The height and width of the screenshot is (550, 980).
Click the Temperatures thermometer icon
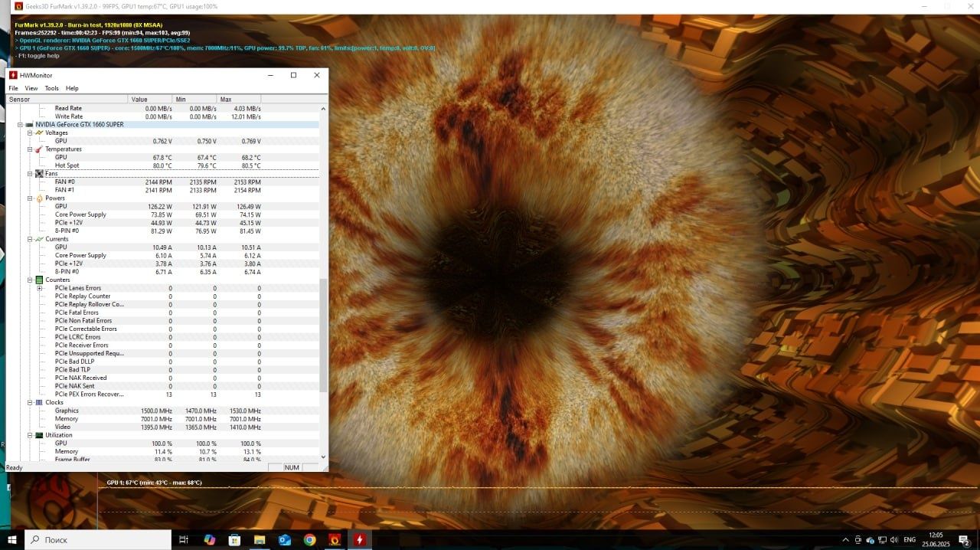coord(39,149)
